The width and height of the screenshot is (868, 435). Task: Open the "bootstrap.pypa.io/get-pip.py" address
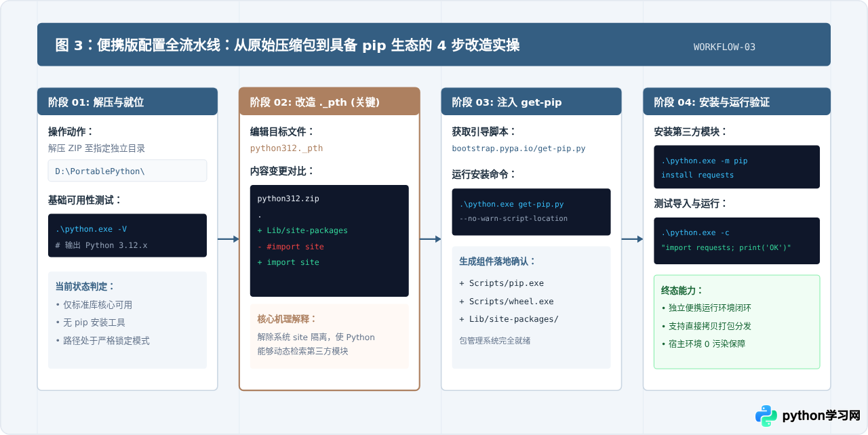coord(519,148)
